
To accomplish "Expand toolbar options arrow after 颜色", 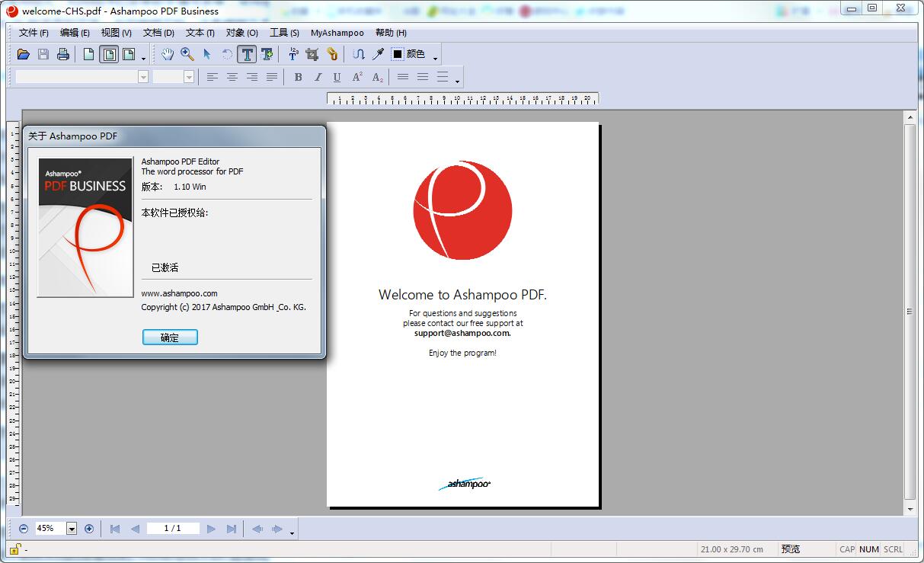I will [436, 58].
